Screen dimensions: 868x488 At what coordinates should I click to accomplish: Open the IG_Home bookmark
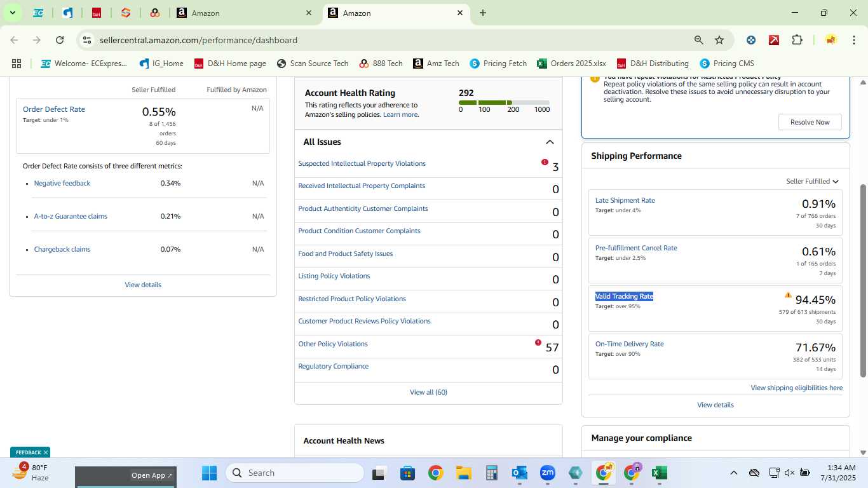pos(161,64)
